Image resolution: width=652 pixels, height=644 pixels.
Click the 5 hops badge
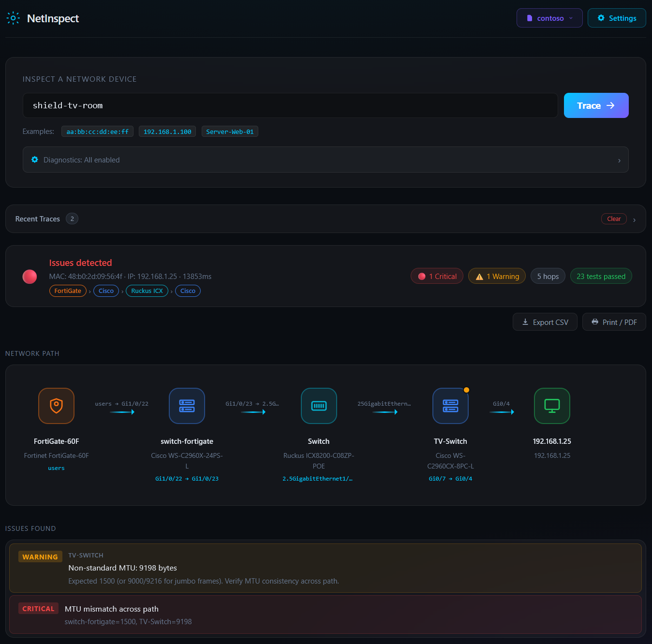548,276
